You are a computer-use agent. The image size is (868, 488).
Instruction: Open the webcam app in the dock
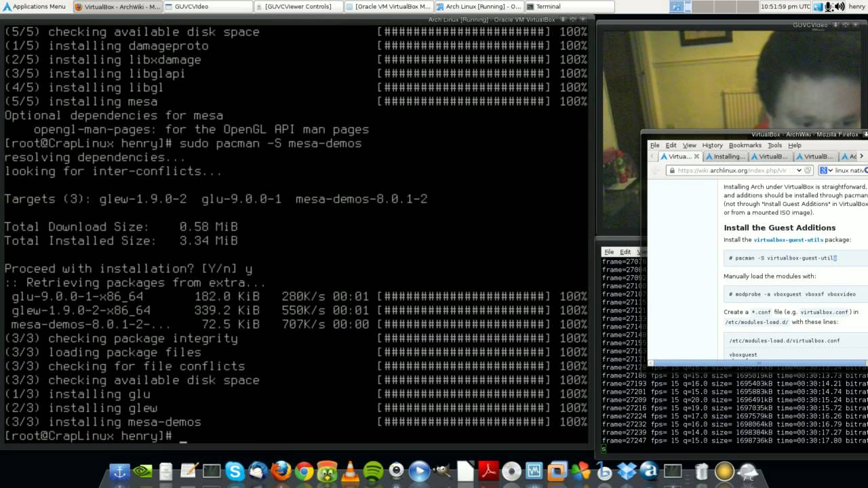pyautogui.click(x=396, y=471)
